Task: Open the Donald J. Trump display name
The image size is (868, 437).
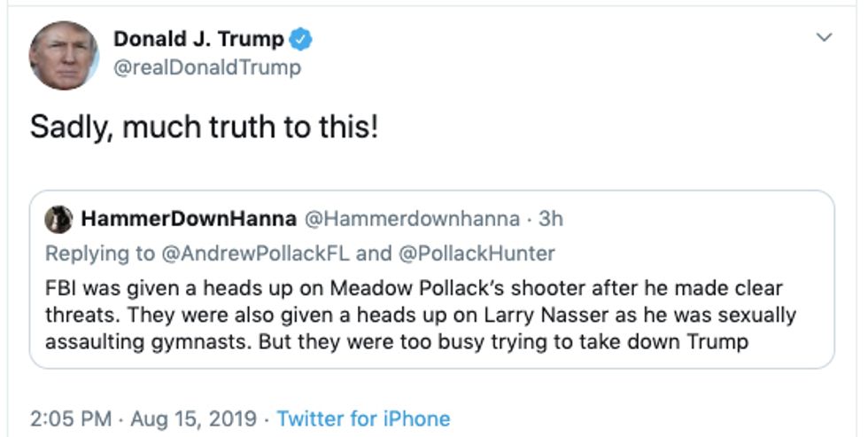Action: click(x=198, y=39)
